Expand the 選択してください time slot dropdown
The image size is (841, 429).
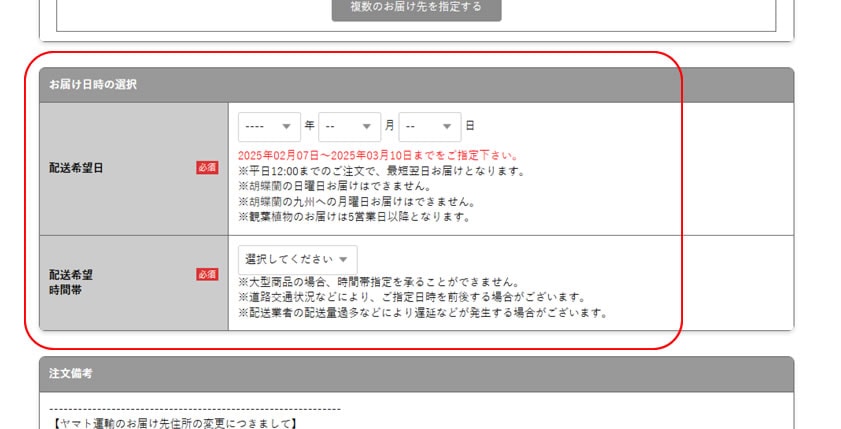tap(297, 259)
